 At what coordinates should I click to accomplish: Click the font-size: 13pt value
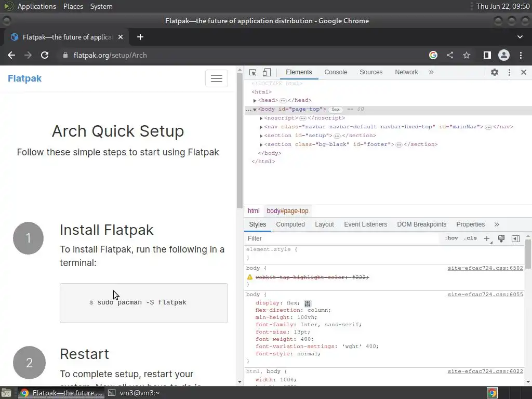point(301,332)
